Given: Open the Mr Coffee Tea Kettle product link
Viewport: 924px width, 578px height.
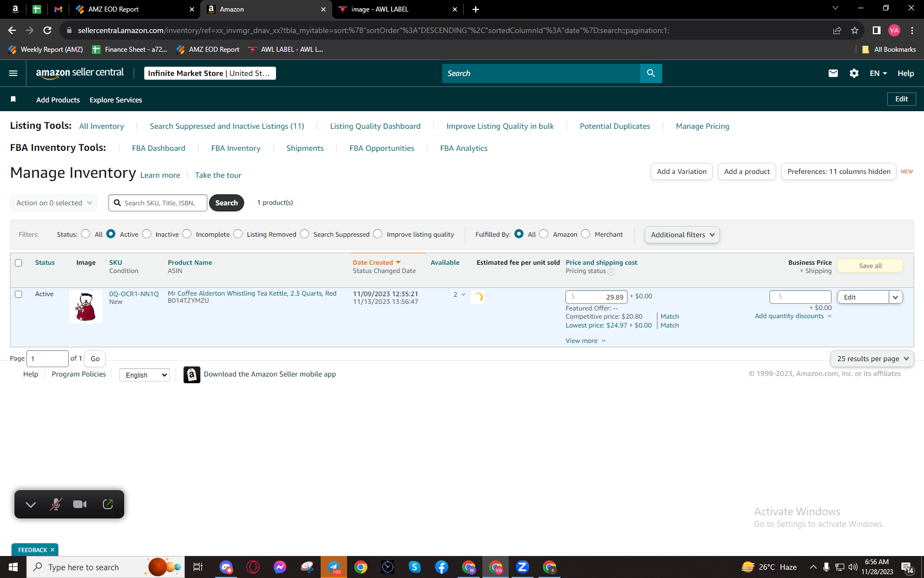Looking at the screenshot, I should [x=252, y=293].
